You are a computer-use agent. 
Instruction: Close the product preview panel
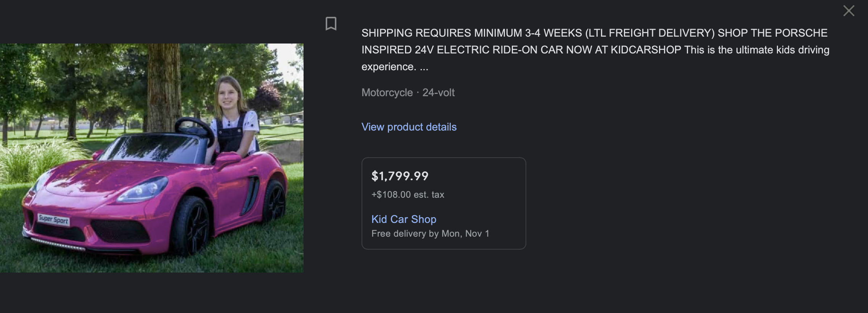pyautogui.click(x=849, y=11)
